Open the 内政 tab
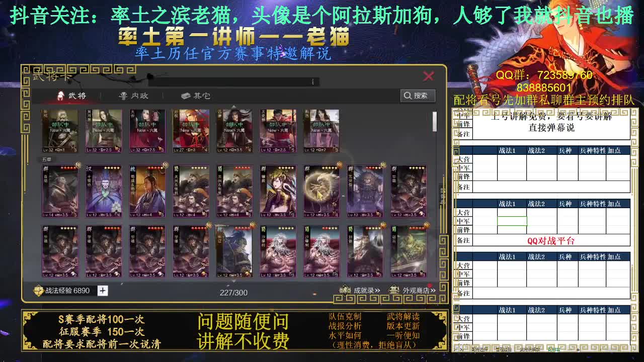Screen dimensions: 644x362 click(x=133, y=96)
